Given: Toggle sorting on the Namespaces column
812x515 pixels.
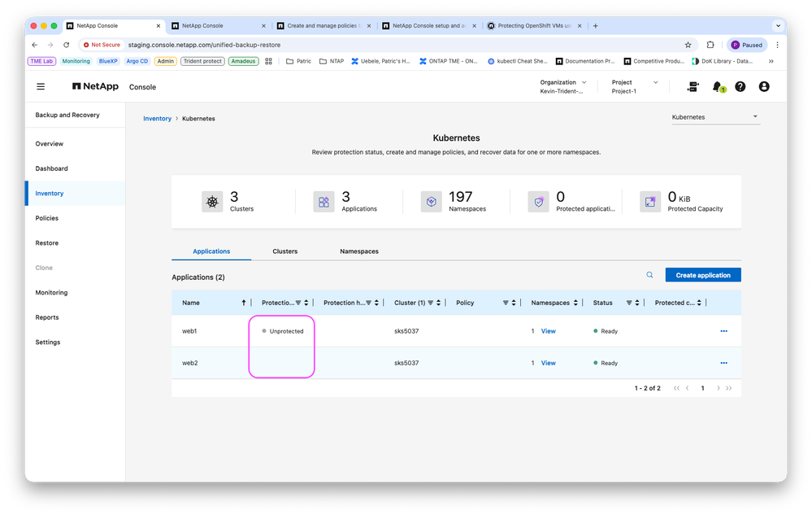Looking at the screenshot, I should (575, 303).
